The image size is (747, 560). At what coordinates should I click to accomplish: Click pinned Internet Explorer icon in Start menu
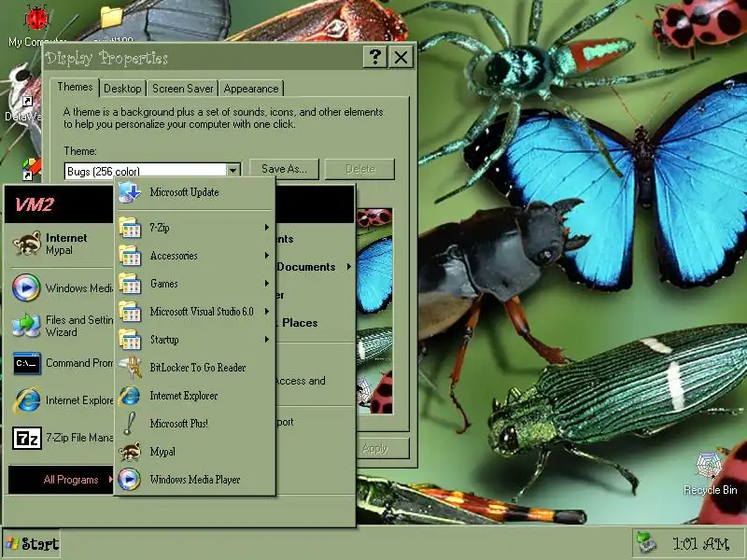click(27, 400)
